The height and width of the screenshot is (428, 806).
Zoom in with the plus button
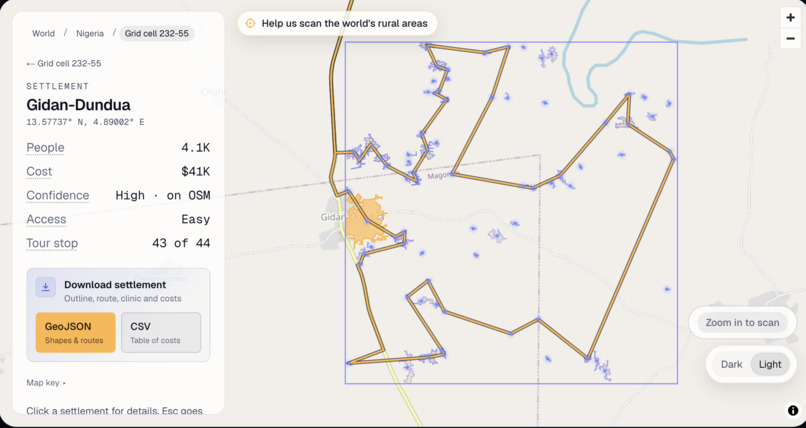click(x=790, y=17)
